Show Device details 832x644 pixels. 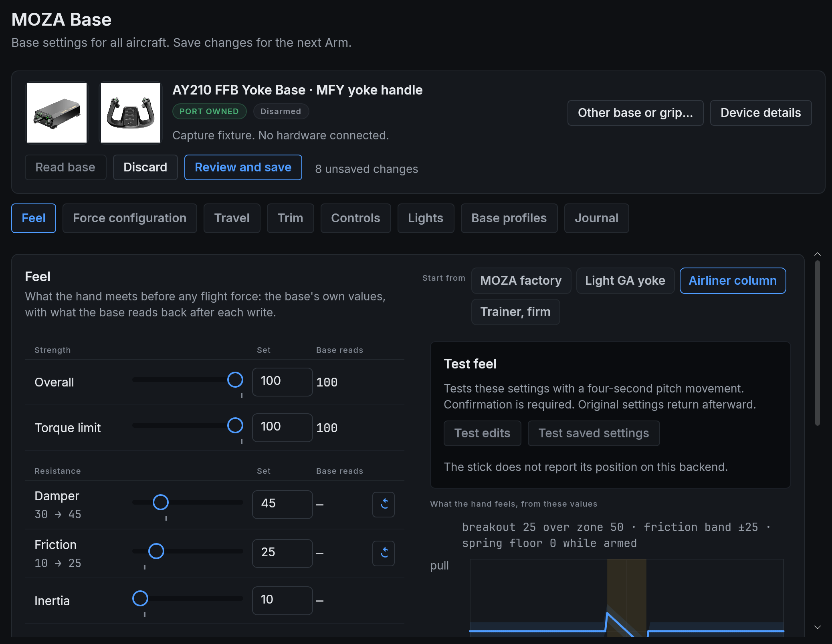click(761, 113)
